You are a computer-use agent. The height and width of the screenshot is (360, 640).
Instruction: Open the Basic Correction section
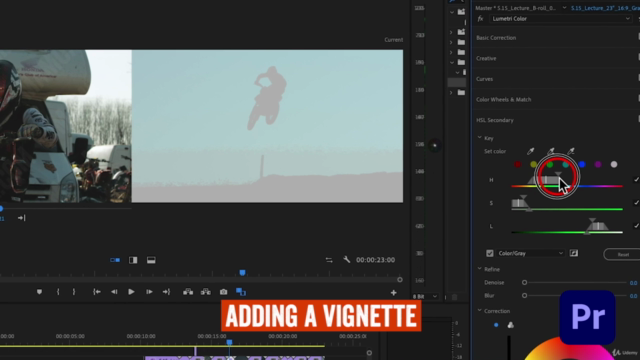tap(496, 38)
